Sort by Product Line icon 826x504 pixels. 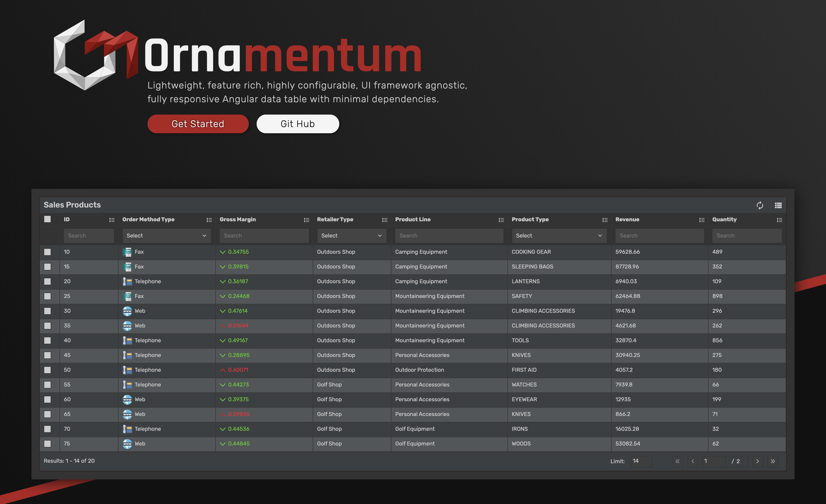tap(501, 220)
